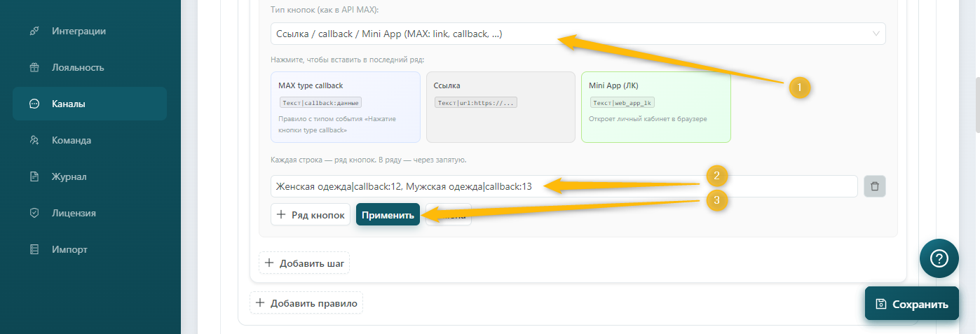Image resolution: width=980 pixels, height=334 pixels.
Task: Open the Лояльность sidebar section
Action: pos(90,68)
